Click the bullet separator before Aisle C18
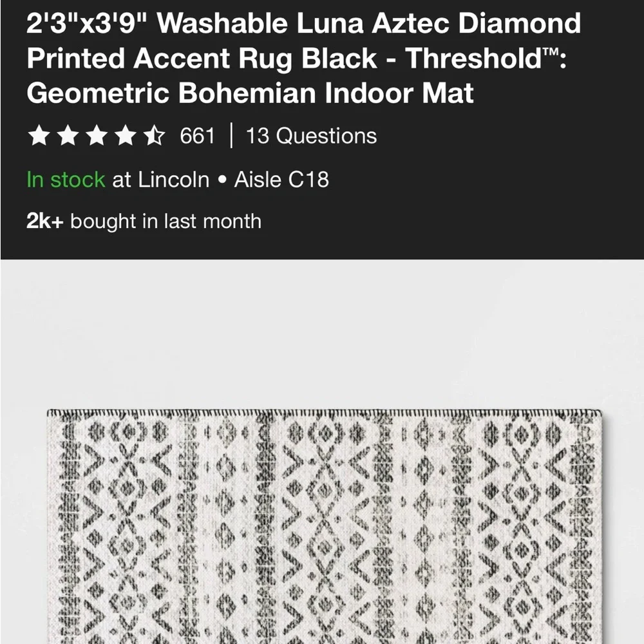Viewport: 644px width, 644px height. pyautogui.click(x=222, y=180)
